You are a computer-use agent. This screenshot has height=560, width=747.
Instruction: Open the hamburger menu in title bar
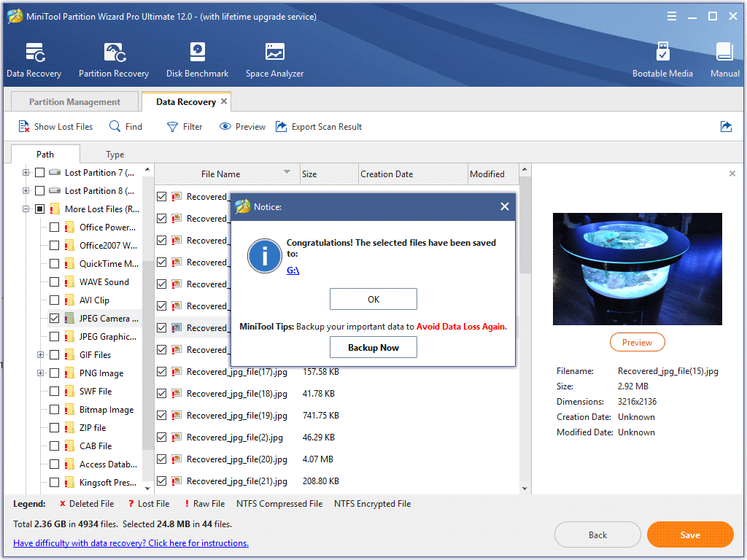coord(672,17)
